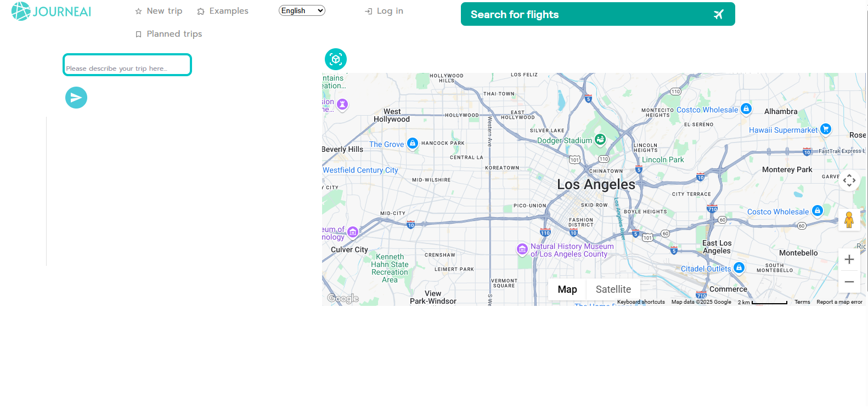Click the purple museum marker near Culver City
The width and height of the screenshot is (868, 415).
[353, 232]
